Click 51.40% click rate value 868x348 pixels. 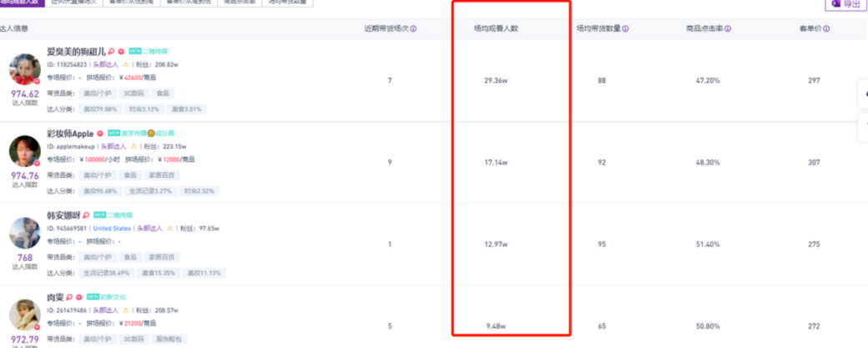click(x=708, y=245)
